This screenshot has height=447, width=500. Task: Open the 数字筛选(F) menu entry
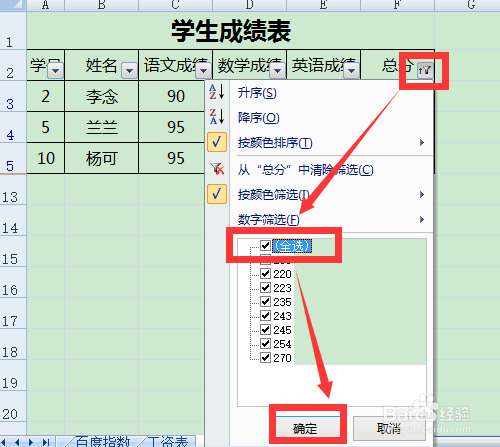click(x=268, y=220)
